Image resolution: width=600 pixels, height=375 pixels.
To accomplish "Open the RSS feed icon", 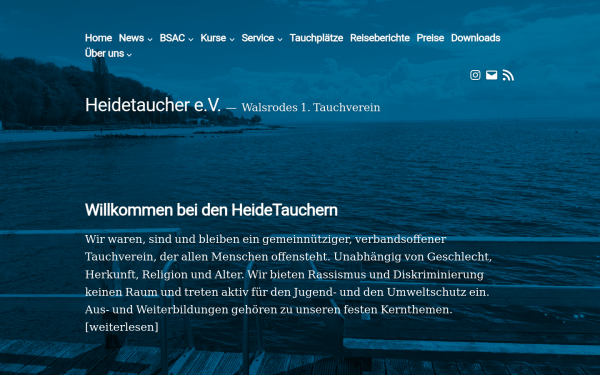I will [x=508, y=75].
